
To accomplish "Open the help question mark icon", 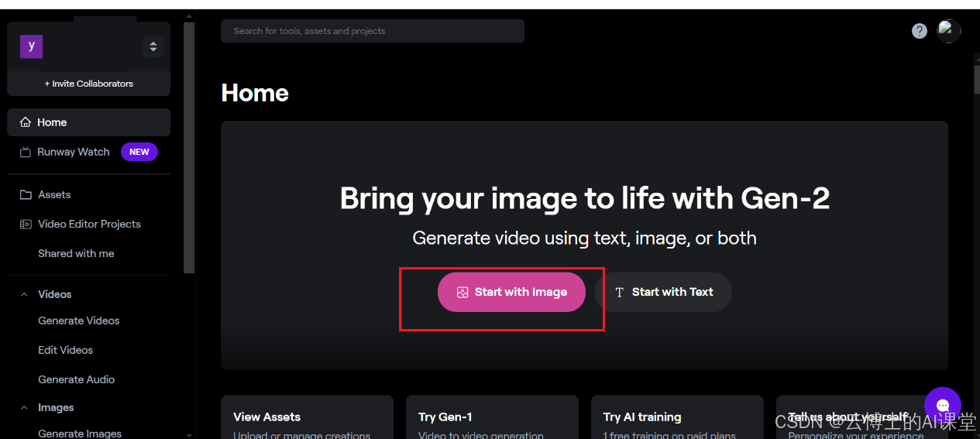I will pyautogui.click(x=920, y=31).
